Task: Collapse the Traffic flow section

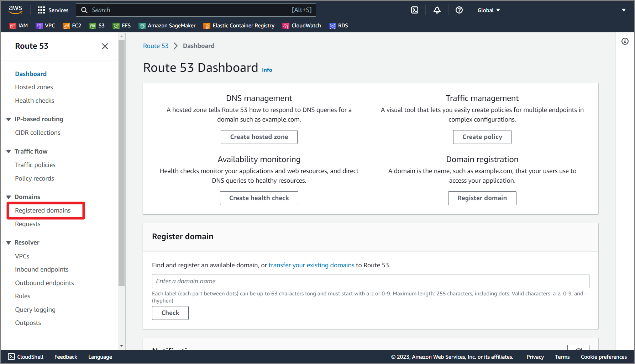Action: pyautogui.click(x=9, y=151)
